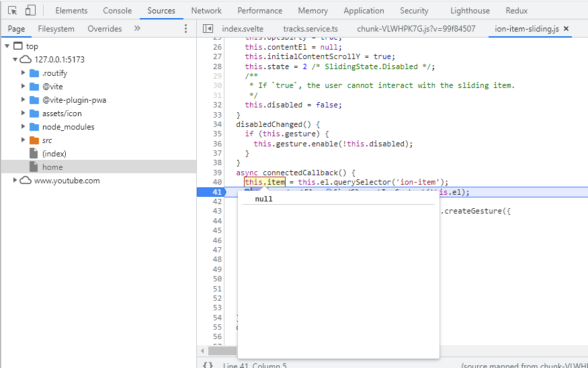This screenshot has height=368, width=588.
Task: Click the createGesture call on line 43
Action: pos(473,211)
